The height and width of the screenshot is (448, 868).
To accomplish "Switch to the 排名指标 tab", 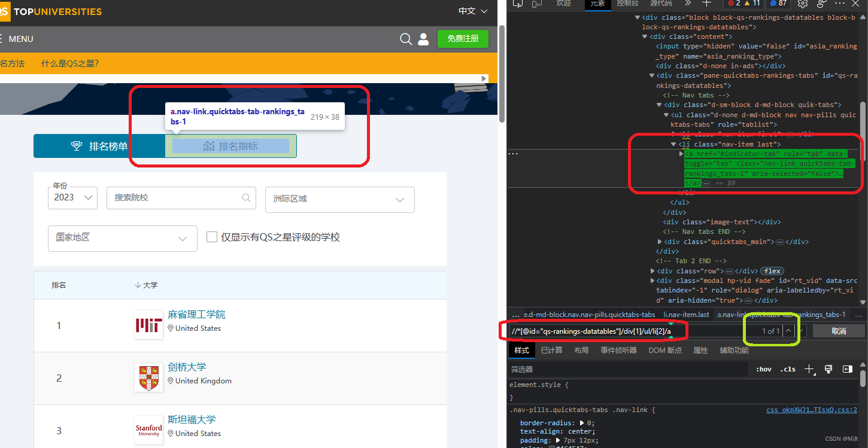I will pyautogui.click(x=230, y=146).
